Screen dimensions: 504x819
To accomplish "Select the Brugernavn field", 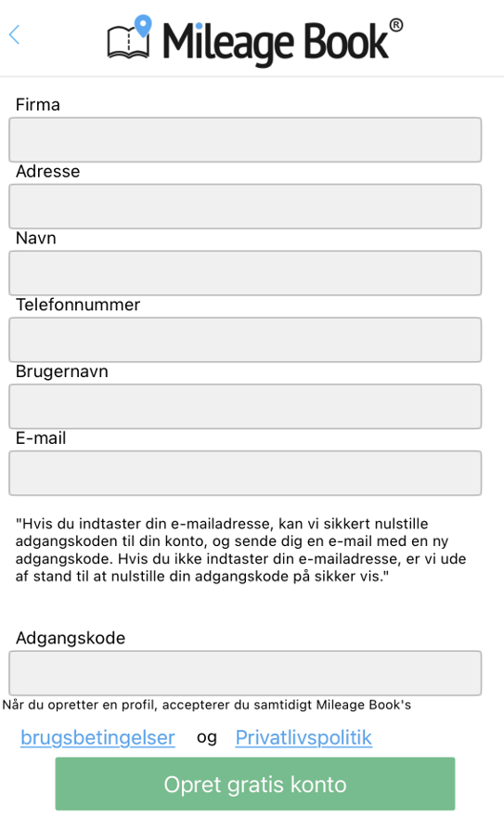I will [245, 407].
